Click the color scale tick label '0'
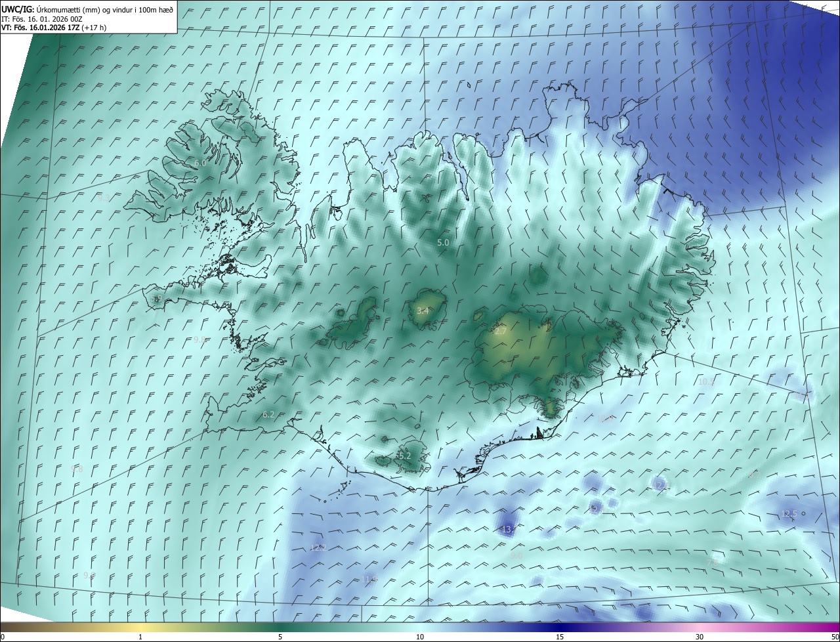 3,637
